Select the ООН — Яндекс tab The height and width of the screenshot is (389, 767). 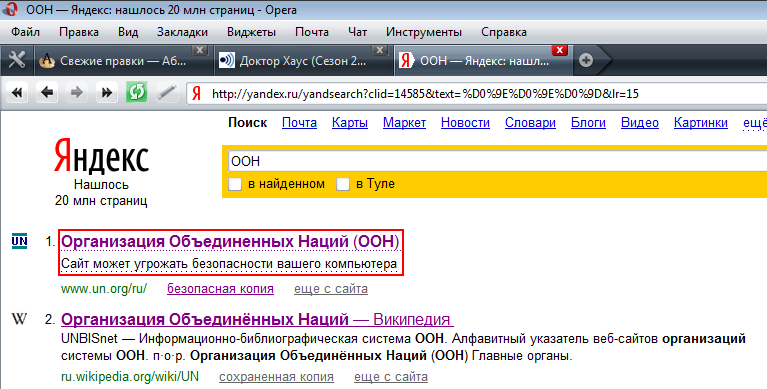(483, 61)
